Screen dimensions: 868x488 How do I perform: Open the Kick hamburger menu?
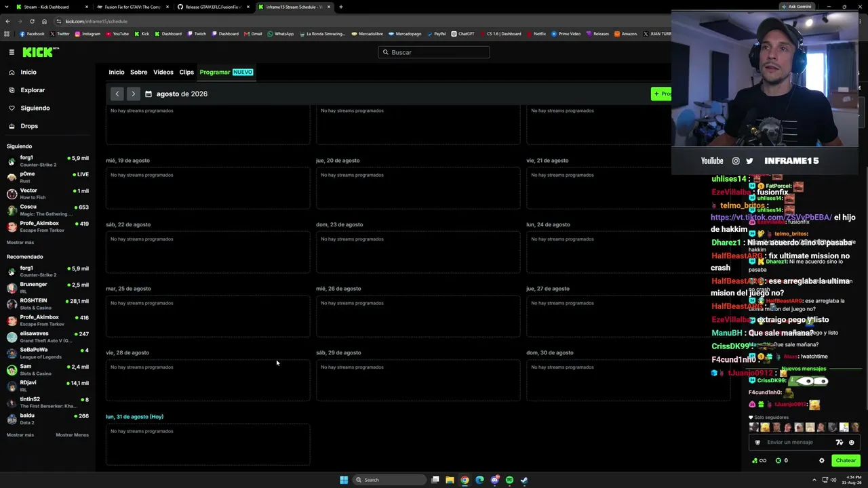(x=12, y=52)
